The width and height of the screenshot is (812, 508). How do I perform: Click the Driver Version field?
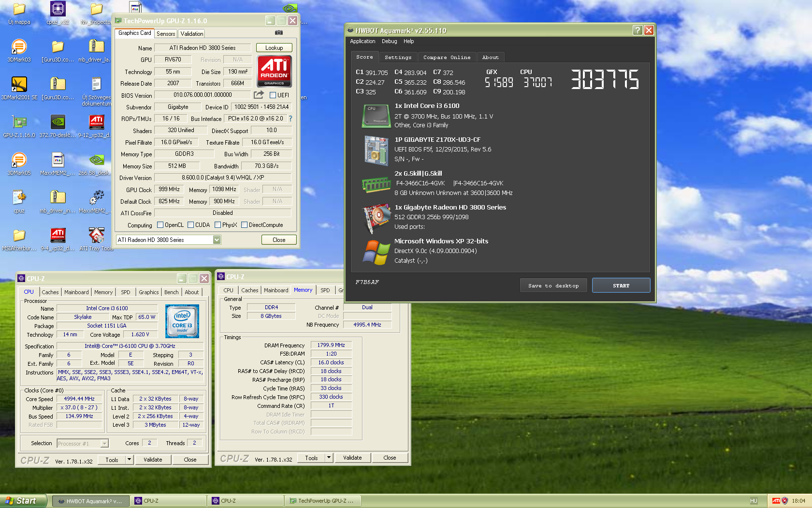point(223,178)
